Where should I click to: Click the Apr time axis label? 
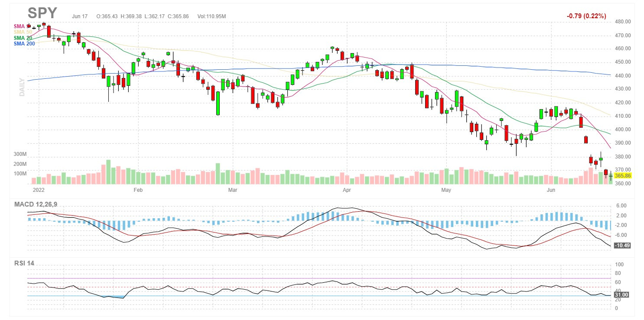(347, 190)
